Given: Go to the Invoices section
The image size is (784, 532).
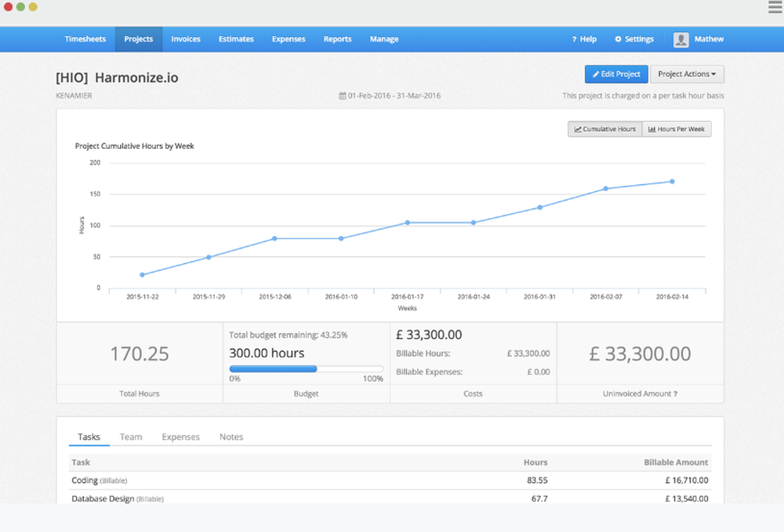Looking at the screenshot, I should [186, 39].
